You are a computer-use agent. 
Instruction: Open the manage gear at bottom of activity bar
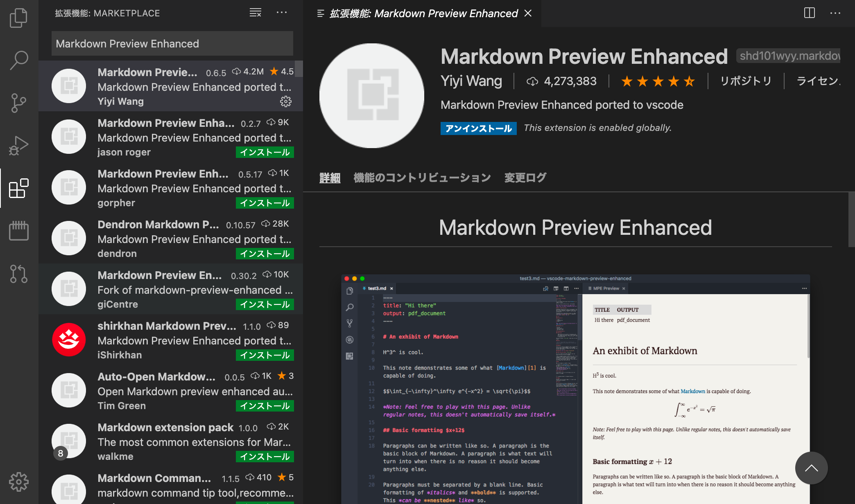tap(19, 482)
